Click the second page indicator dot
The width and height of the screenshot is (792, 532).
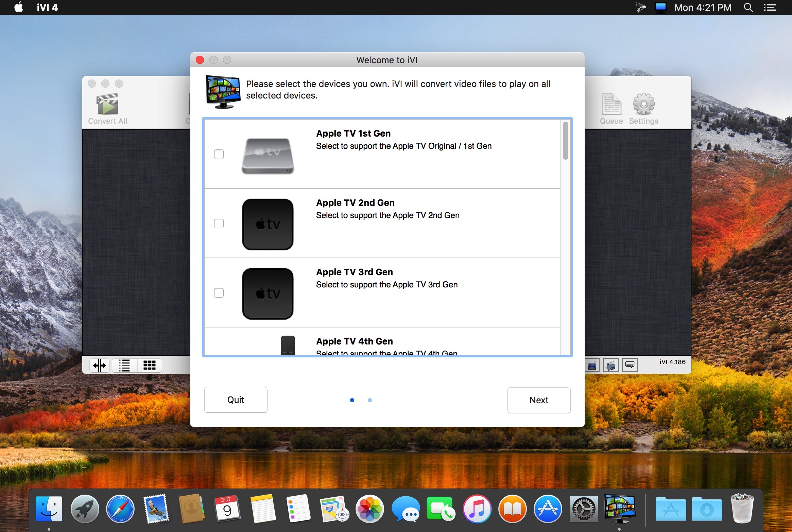pyautogui.click(x=370, y=400)
